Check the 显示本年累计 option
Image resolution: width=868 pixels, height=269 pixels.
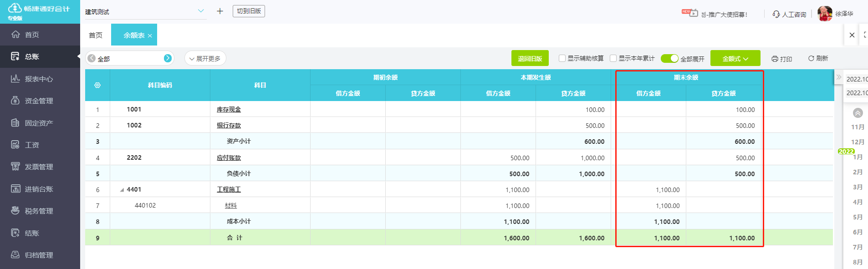pyautogui.click(x=613, y=58)
